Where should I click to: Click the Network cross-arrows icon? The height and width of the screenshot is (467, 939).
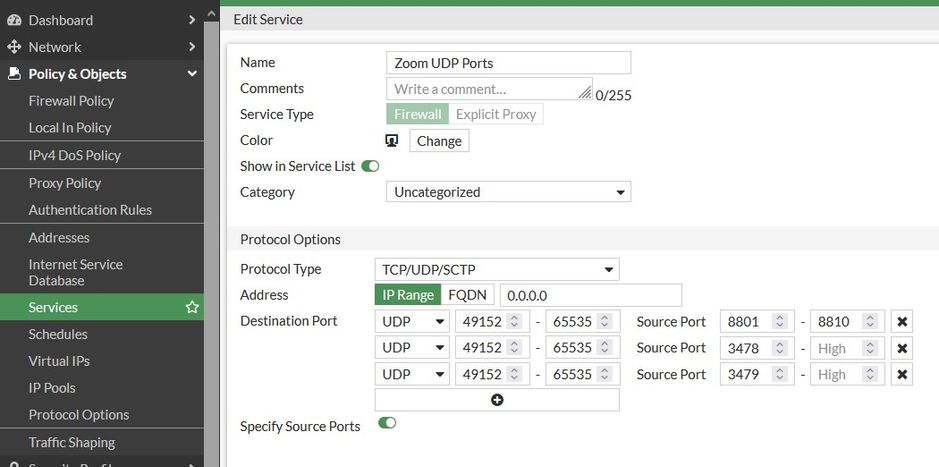pyautogui.click(x=14, y=47)
